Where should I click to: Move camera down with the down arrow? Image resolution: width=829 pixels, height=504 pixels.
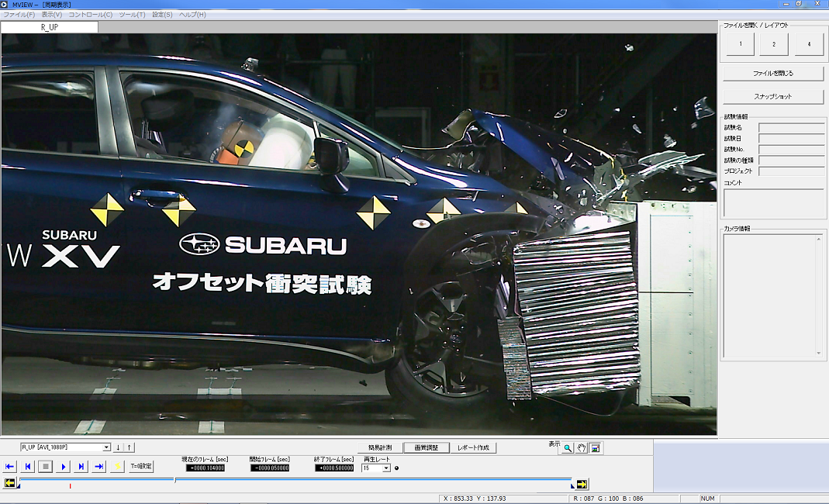pos(118,447)
